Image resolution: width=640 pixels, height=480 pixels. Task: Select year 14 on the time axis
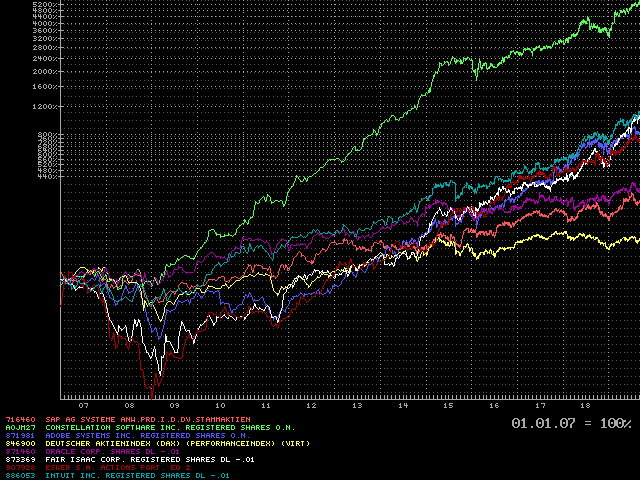pos(403,406)
